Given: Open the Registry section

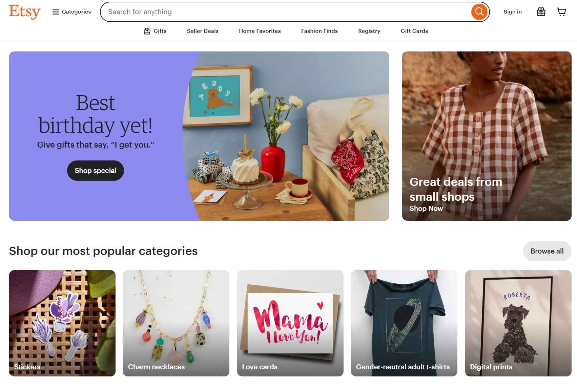Looking at the screenshot, I should click(369, 31).
